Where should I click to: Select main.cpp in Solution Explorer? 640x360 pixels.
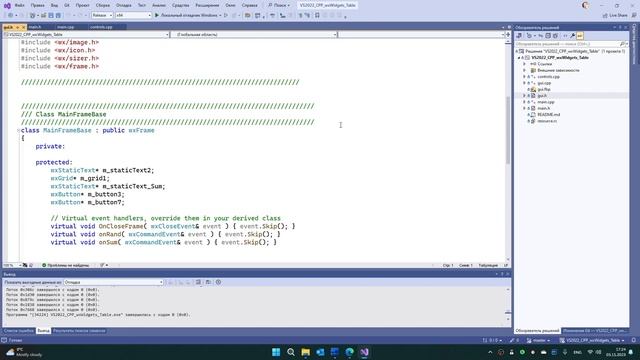click(546, 102)
